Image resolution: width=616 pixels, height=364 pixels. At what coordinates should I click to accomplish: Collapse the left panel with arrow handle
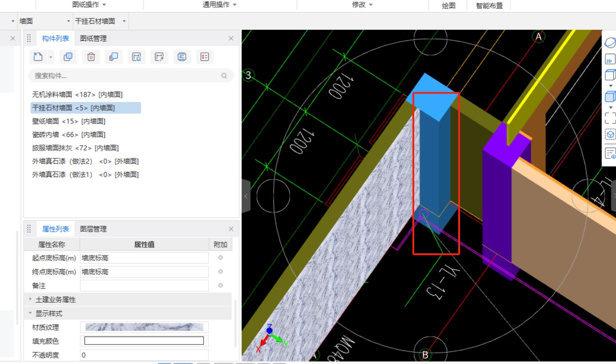(x=246, y=196)
